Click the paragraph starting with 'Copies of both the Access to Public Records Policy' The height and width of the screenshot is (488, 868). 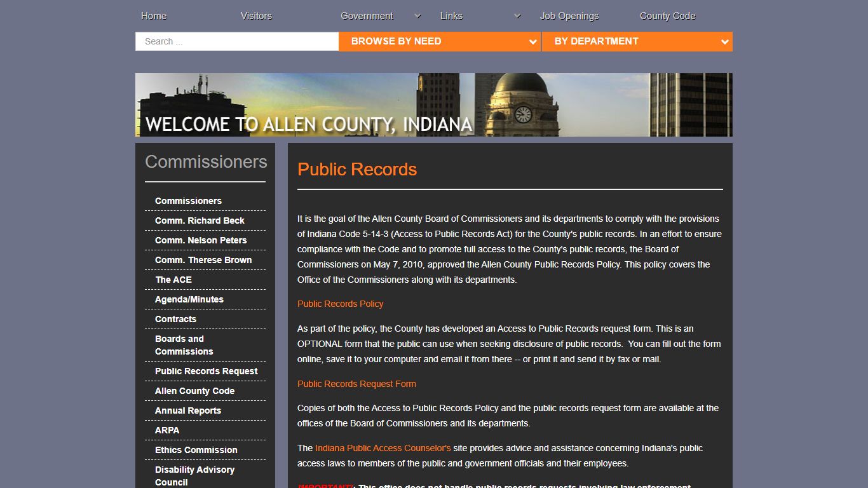point(510,416)
